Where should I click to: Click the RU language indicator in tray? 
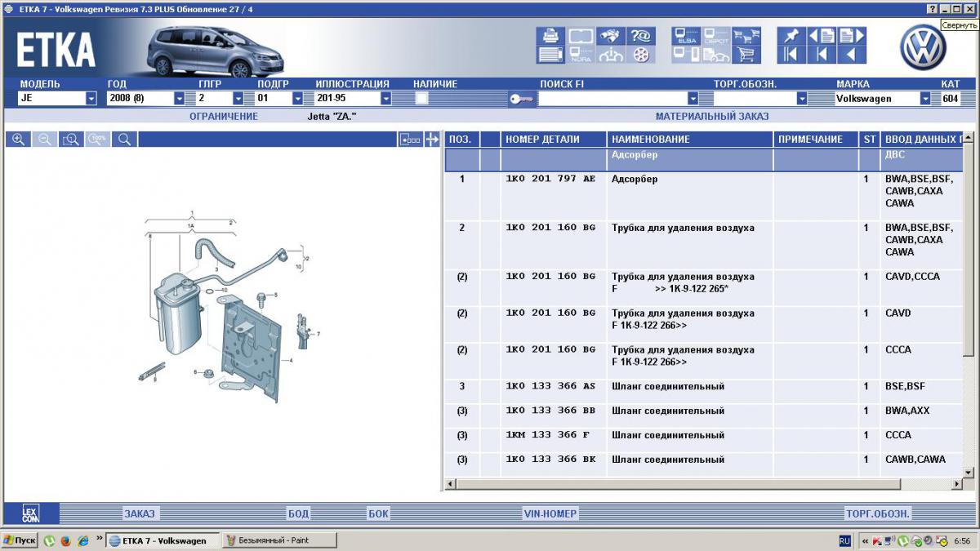[844, 540]
